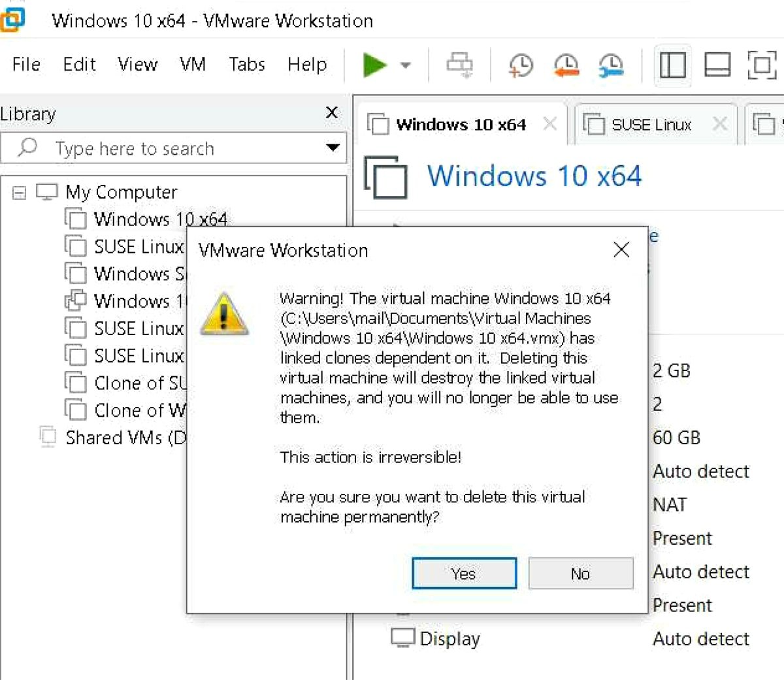
Task: Open the power options dropdown arrow
Action: (x=405, y=65)
